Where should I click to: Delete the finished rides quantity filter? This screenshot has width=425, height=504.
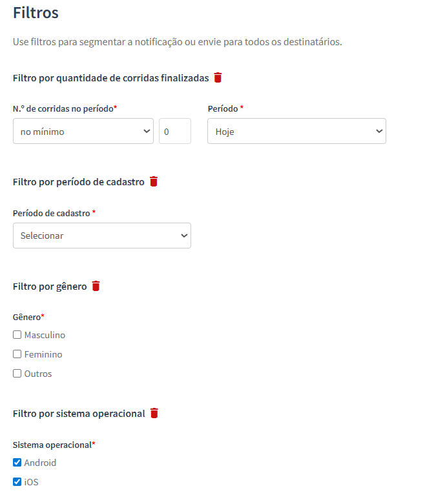click(218, 78)
